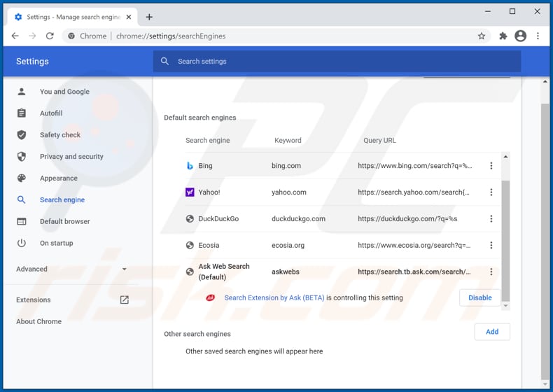553x392 pixels.
Task: Click the Settings page title
Action: point(32,62)
